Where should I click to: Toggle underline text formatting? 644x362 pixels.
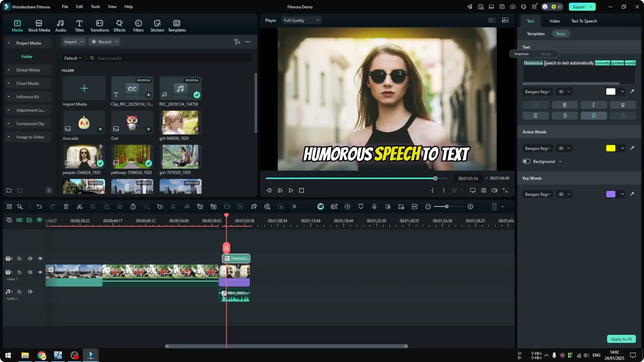coord(623,105)
